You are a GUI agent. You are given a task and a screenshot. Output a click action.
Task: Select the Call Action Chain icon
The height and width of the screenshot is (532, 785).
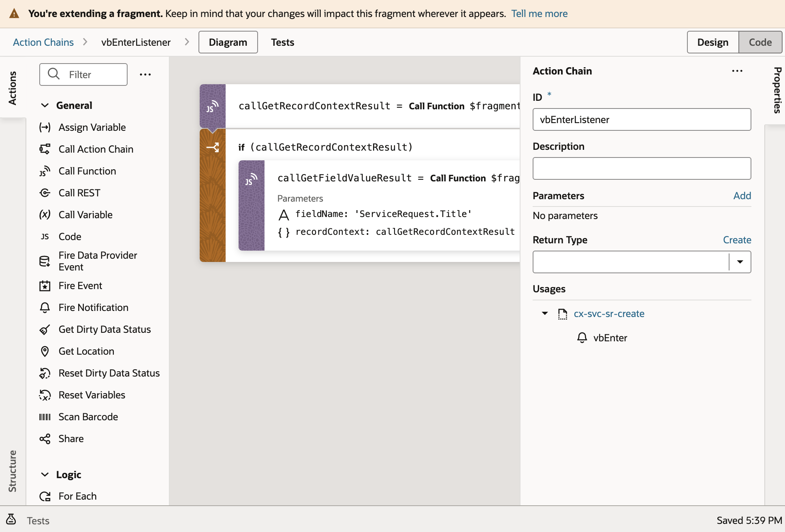click(x=45, y=149)
